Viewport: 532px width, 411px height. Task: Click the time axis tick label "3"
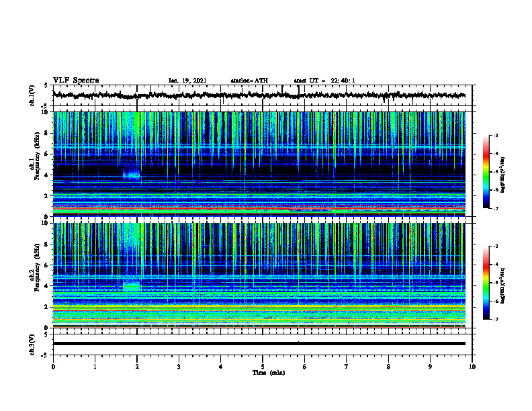pyautogui.click(x=179, y=367)
